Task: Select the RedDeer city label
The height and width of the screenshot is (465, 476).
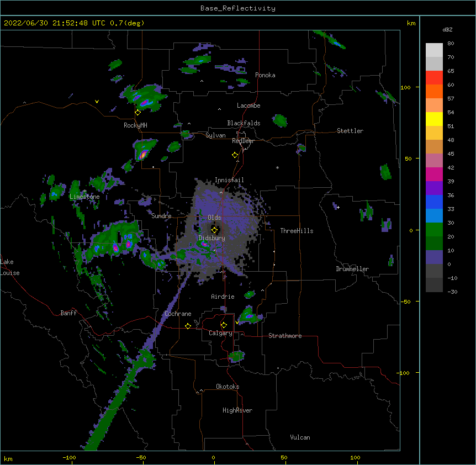Action: pyautogui.click(x=243, y=141)
